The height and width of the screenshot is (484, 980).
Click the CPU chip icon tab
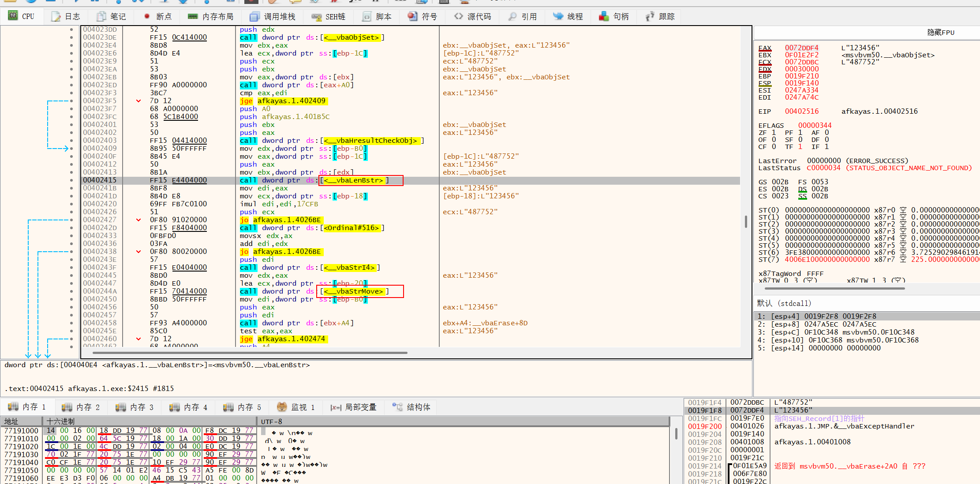coord(13,16)
